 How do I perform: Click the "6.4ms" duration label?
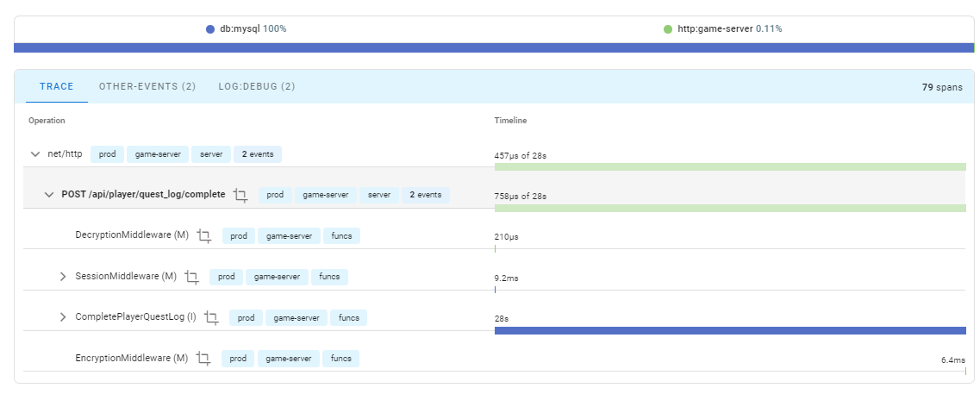coord(953,360)
